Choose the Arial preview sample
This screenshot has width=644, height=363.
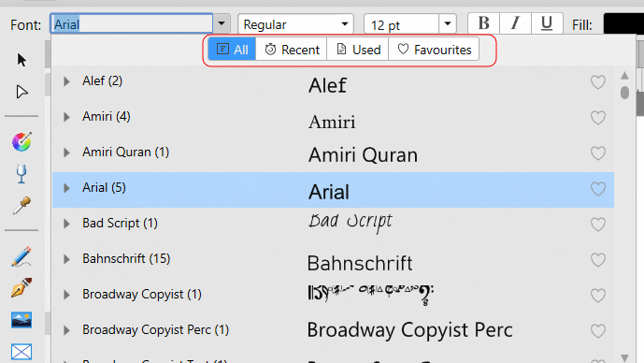tap(329, 192)
